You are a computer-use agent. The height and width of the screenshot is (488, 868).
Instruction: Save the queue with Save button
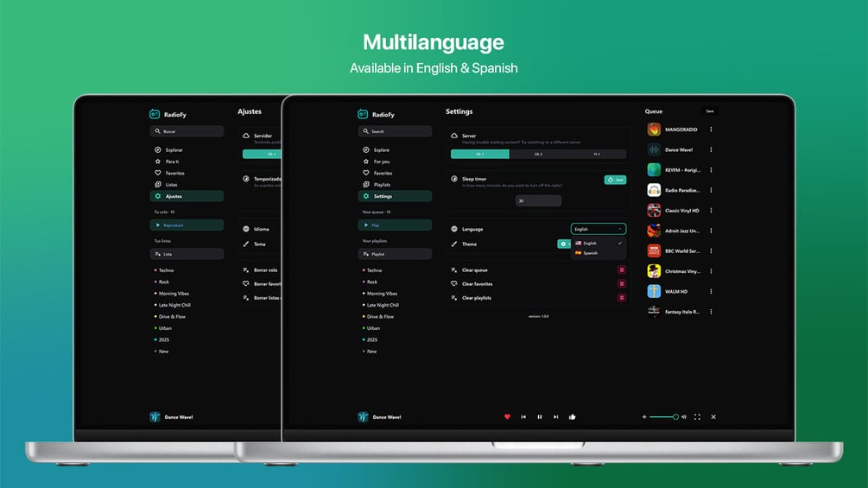[710, 111]
